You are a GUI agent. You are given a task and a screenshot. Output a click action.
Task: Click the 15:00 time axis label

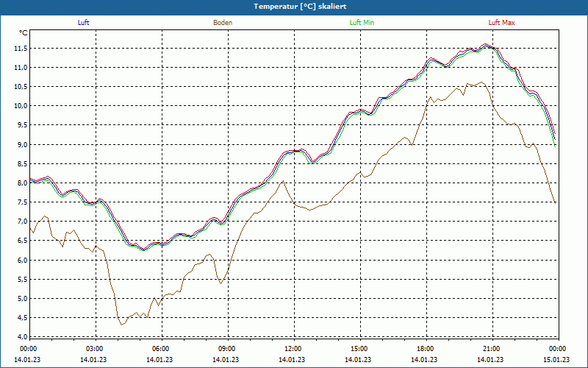pyautogui.click(x=359, y=349)
